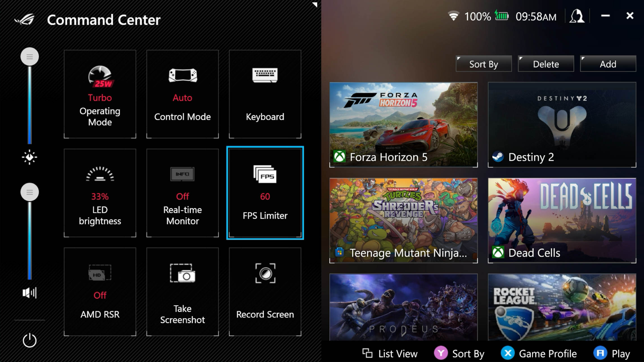This screenshot has height=362, width=644.
Task: Open the Control Mode auto dropdown
Action: point(182,94)
